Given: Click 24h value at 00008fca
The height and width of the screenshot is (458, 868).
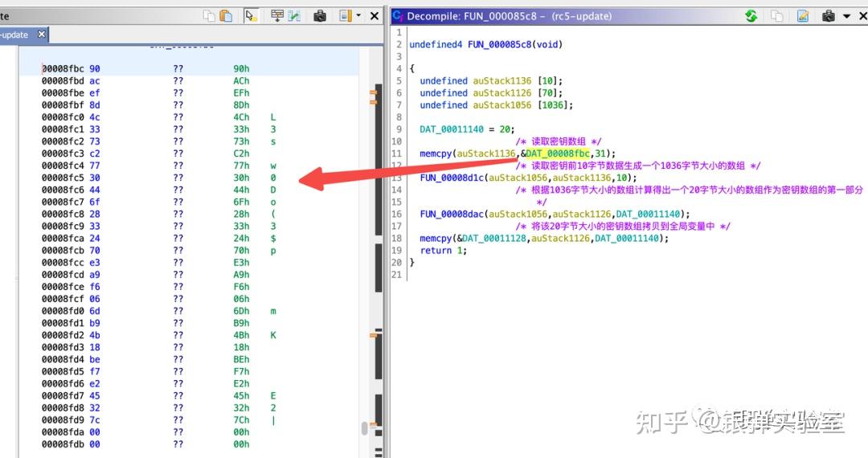Looking at the screenshot, I should (x=241, y=239).
